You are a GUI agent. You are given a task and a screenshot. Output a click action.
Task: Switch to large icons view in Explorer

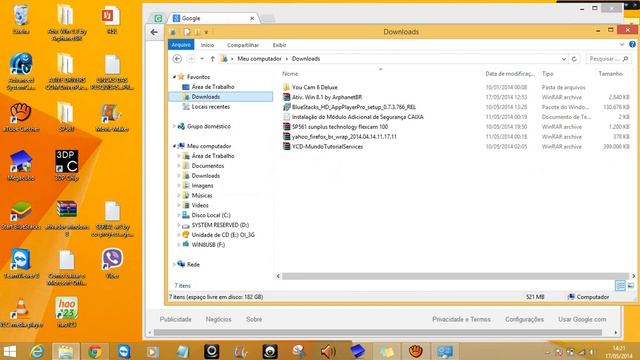(x=631, y=286)
